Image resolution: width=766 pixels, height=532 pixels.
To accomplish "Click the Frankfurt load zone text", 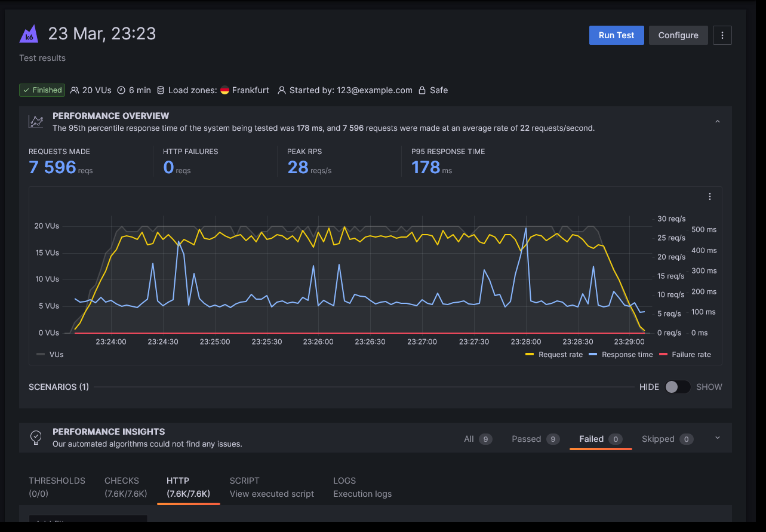I will pos(251,90).
